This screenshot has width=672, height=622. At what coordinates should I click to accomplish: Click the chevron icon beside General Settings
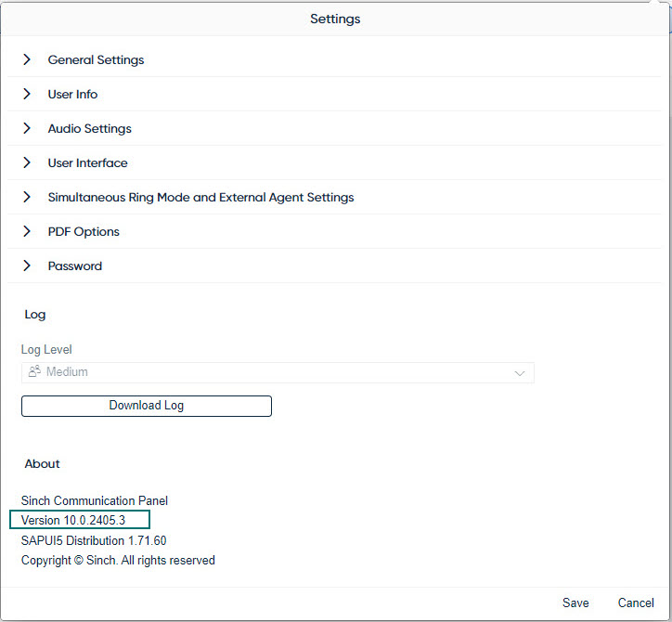pyautogui.click(x=27, y=59)
